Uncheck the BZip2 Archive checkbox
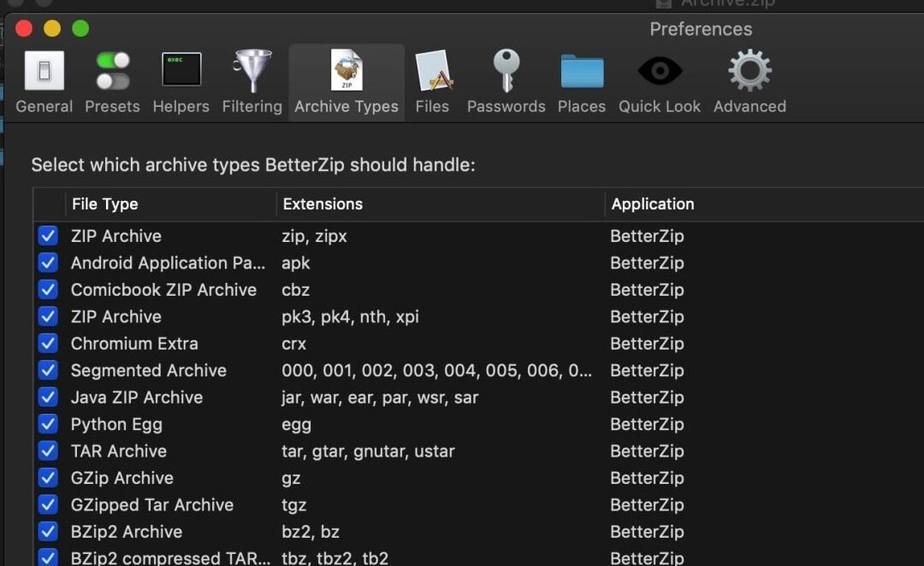 pos(48,532)
